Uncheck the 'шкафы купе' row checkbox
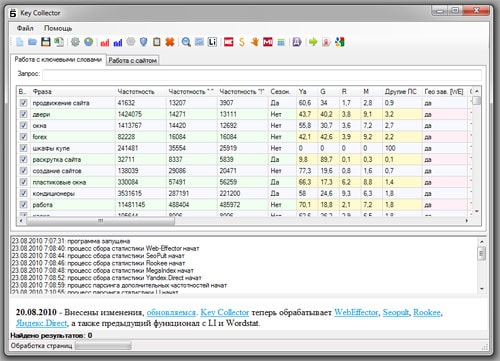500x361 pixels. tap(23, 148)
